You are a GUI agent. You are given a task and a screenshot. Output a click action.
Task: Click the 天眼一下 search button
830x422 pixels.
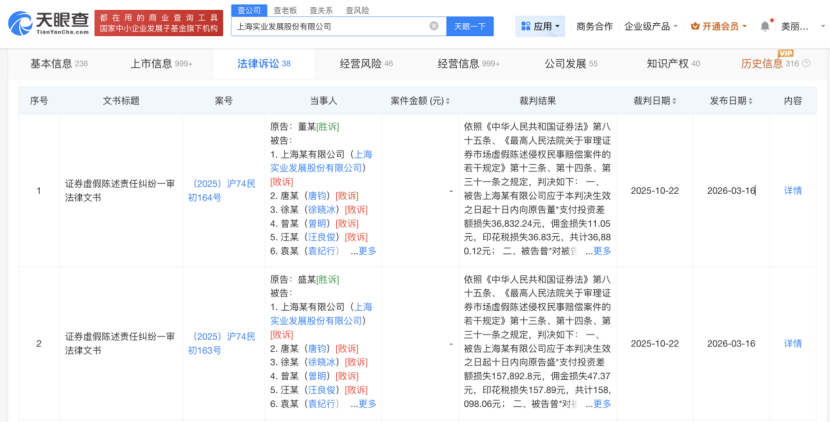coord(470,26)
